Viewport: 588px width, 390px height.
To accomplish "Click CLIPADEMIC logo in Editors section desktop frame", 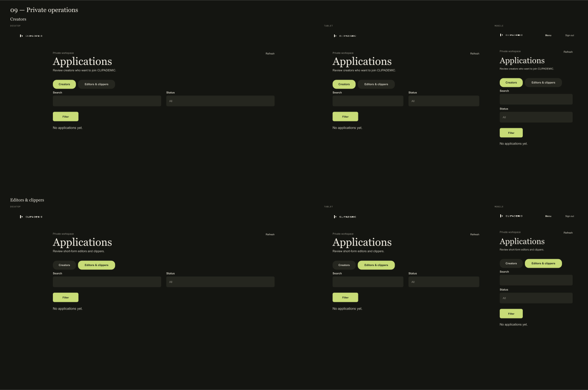I will click(x=31, y=217).
